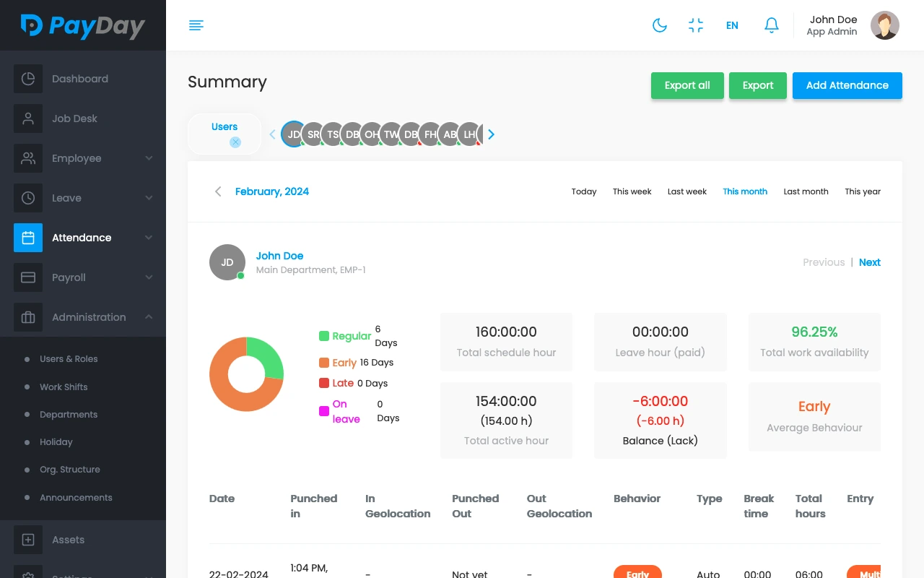The height and width of the screenshot is (578, 924).
Task: Click the hamburger menu icon to collapse sidebar
Action: (x=196, y=25)
